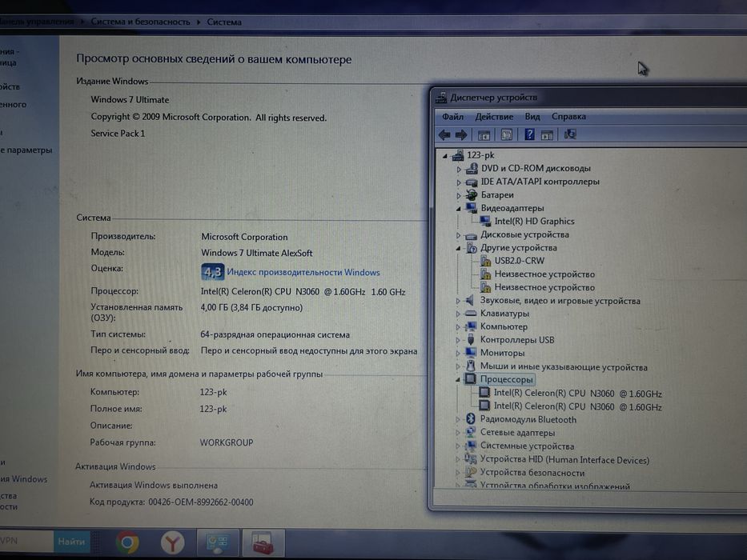Expand DVD и CD-ROM дисководы node
The image size is (747, 560).
coord(458,169)
